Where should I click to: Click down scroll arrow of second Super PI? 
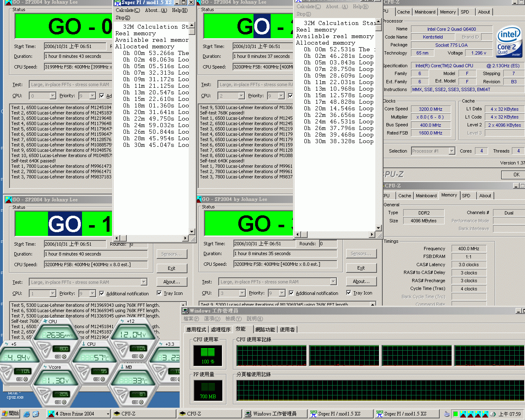pyautogui.click(x=378, y=228)
